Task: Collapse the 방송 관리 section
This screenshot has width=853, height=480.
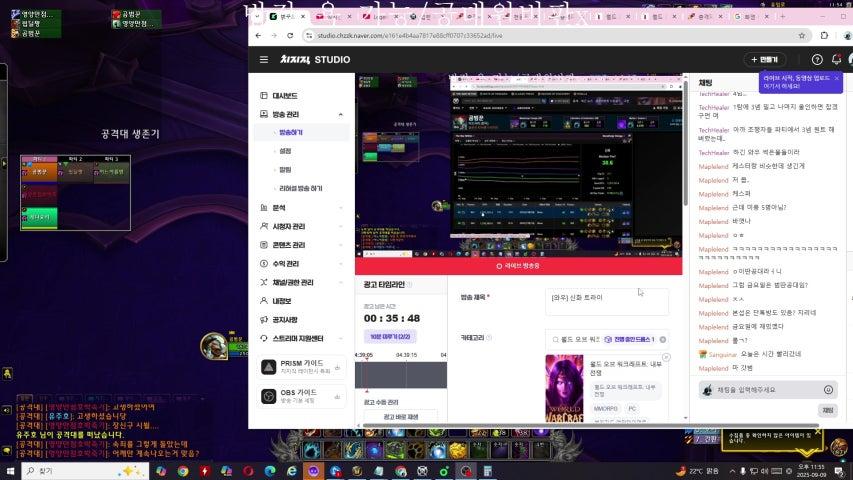Action: (341, 114)
